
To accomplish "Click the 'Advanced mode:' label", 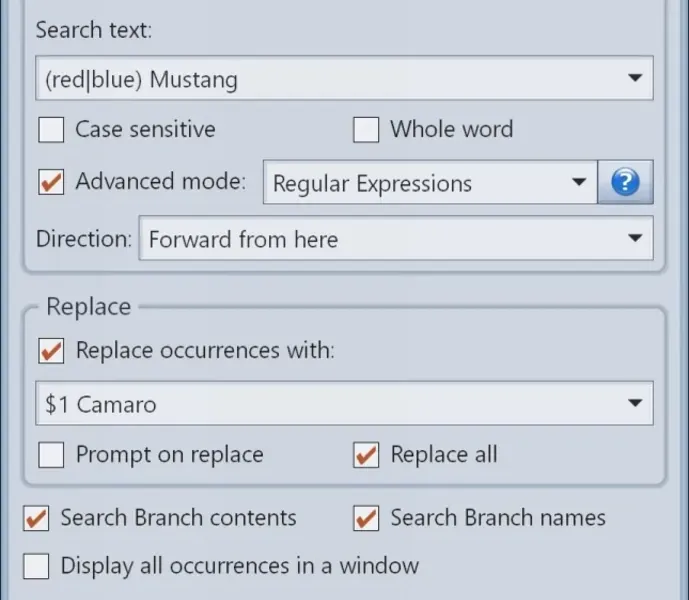I will 160,182.
